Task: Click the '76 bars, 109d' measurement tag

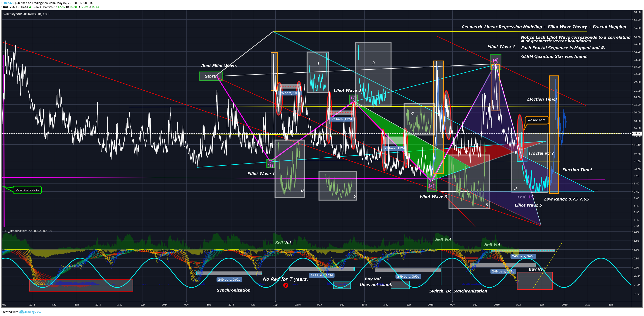Action: 290,93
